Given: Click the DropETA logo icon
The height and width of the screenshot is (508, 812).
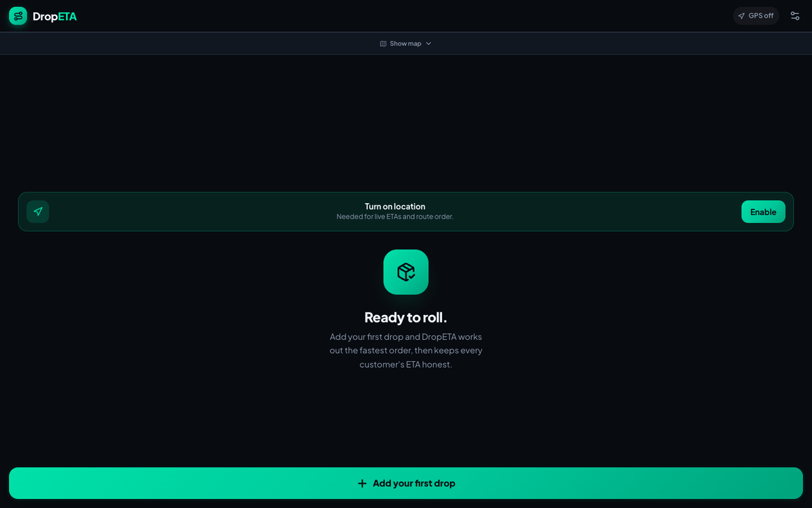Looking at the screenshot, I should (x=18, y=16).
